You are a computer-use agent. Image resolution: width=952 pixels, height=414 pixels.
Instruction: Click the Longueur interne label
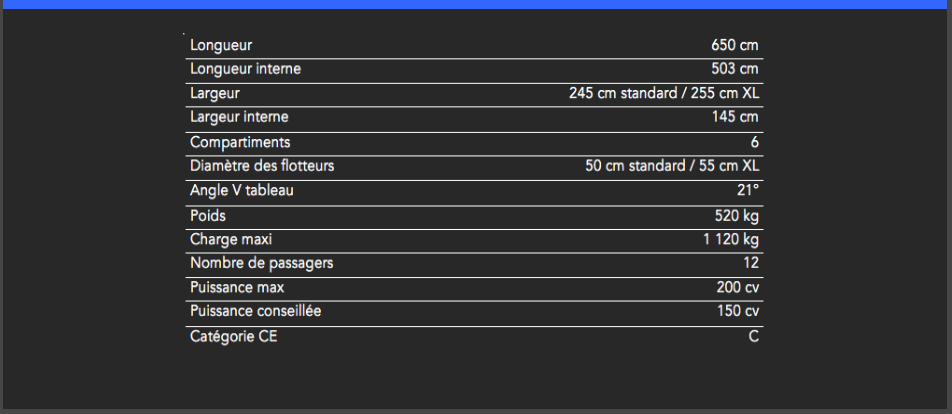point(245,69)
